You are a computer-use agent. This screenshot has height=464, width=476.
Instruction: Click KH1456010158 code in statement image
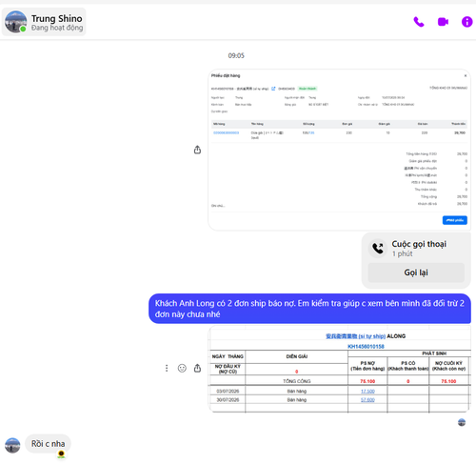[x=366, y=346]
